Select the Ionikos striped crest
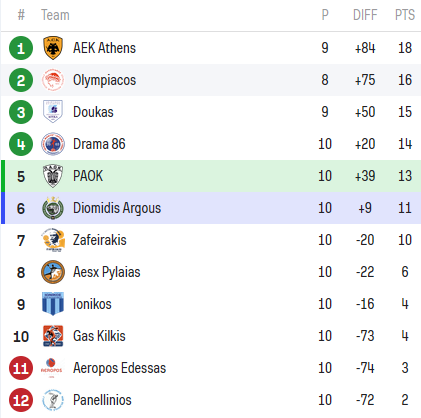The image size is (421, 418). tap(53, 304)
